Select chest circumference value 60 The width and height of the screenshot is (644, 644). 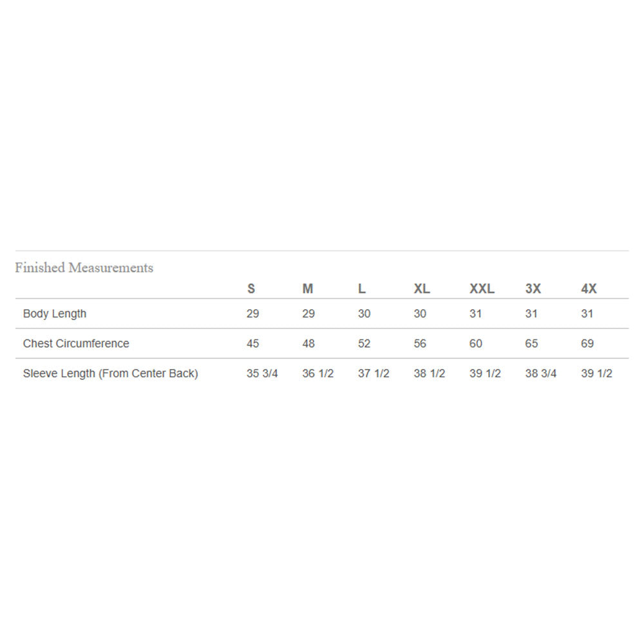476,344
